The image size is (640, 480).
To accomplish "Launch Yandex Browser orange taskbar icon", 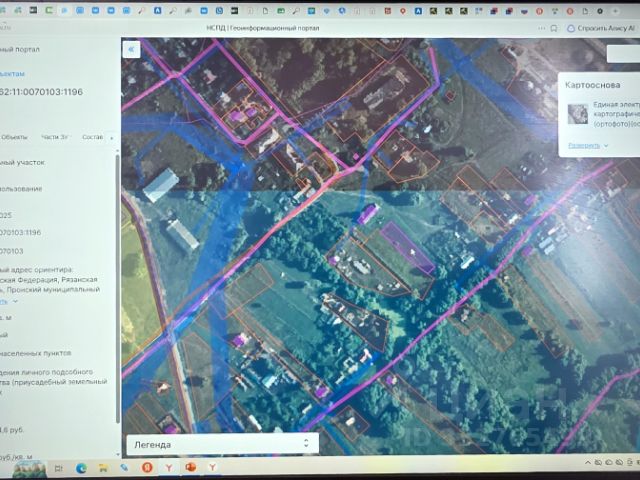I will point(147,467).
